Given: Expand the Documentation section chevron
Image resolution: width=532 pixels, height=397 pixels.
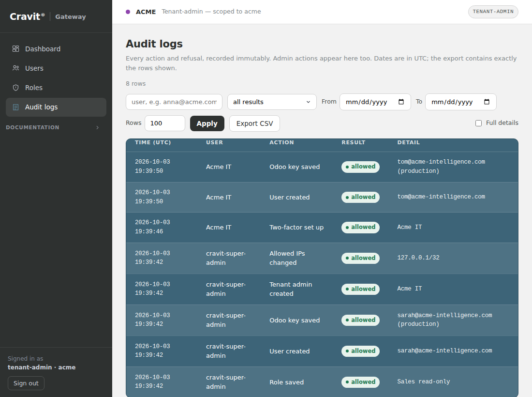Looking at the screenshot, I should 97,128.
